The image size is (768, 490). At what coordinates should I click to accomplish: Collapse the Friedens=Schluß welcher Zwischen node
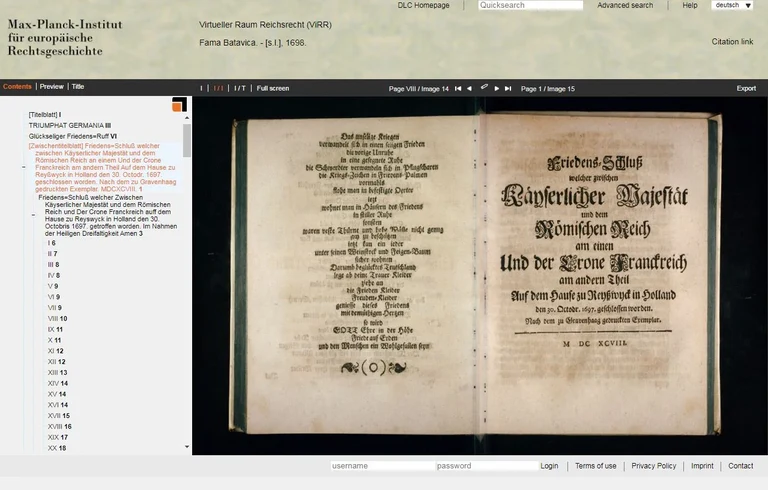pyautogui.click(x=33, y=215)
